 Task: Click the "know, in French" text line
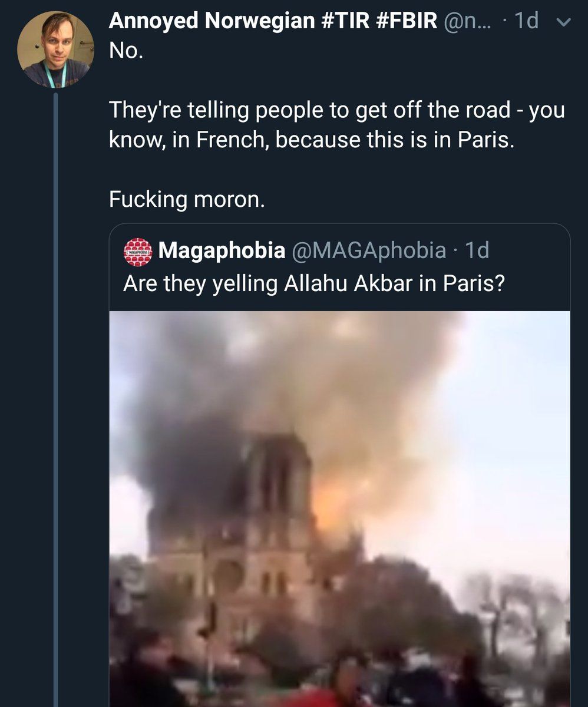coord(311,141)
